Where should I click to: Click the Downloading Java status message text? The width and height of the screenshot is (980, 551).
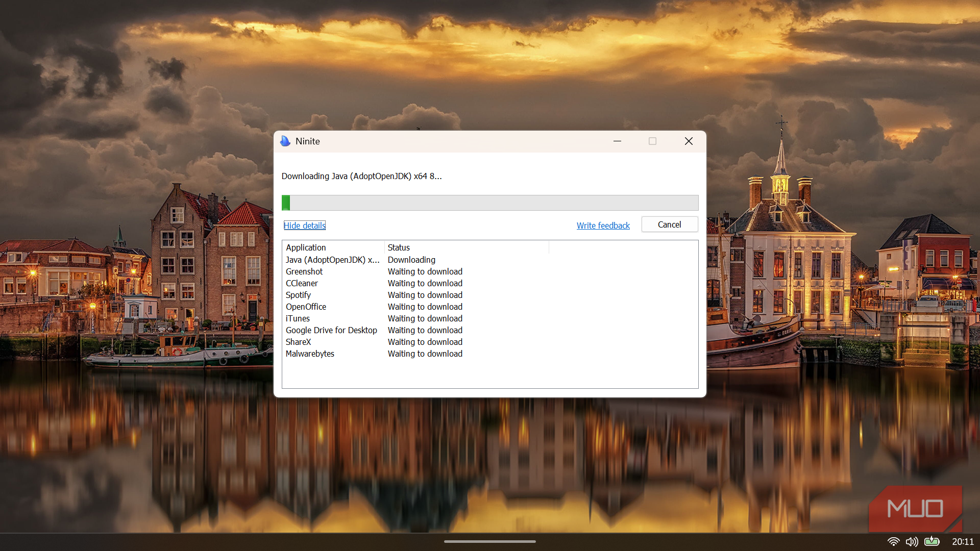point(361,176)
